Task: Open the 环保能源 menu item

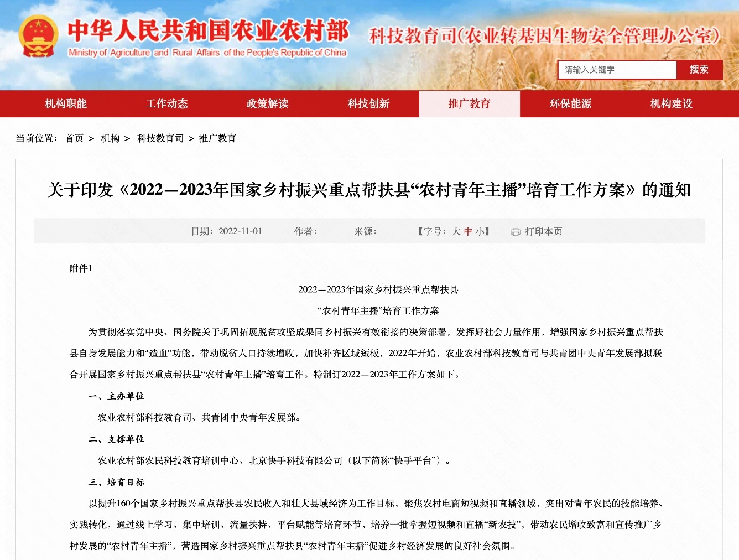Action: point(570,104)
